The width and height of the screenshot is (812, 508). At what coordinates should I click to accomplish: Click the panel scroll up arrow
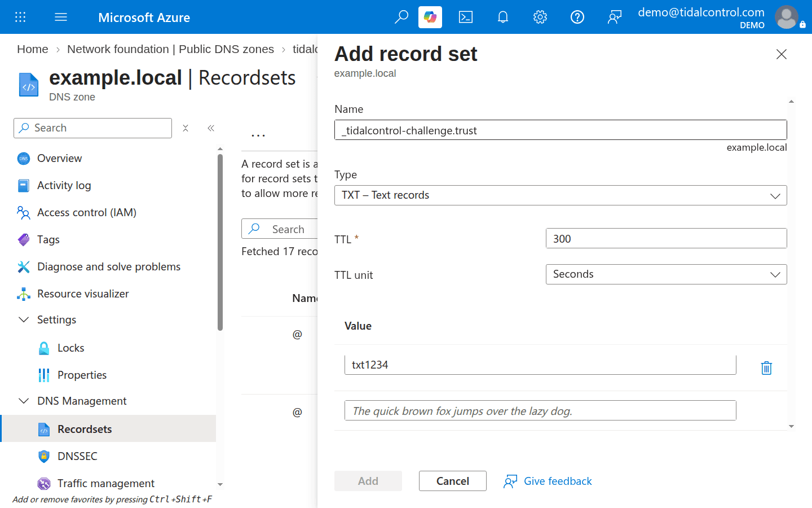coord(791,102)
